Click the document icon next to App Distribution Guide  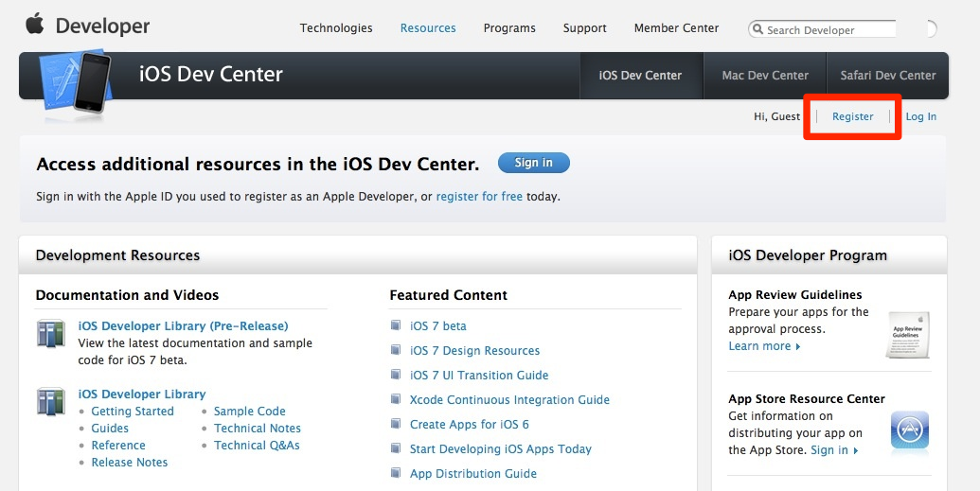pyautogui.click(x=396, y=472)
